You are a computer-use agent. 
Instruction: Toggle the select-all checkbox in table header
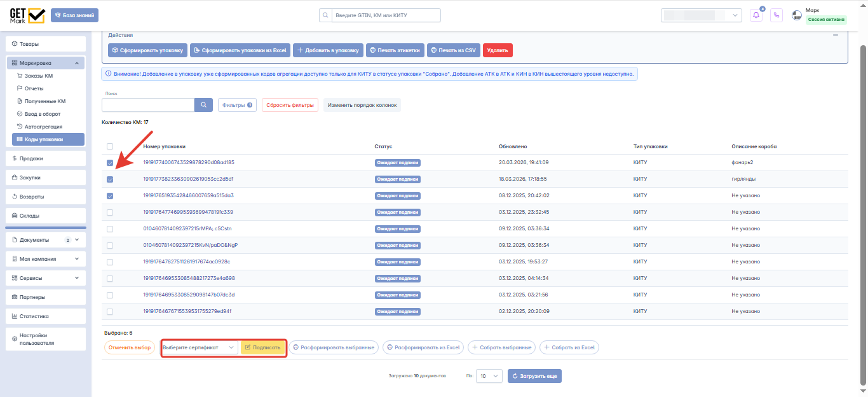coord(110,146)
